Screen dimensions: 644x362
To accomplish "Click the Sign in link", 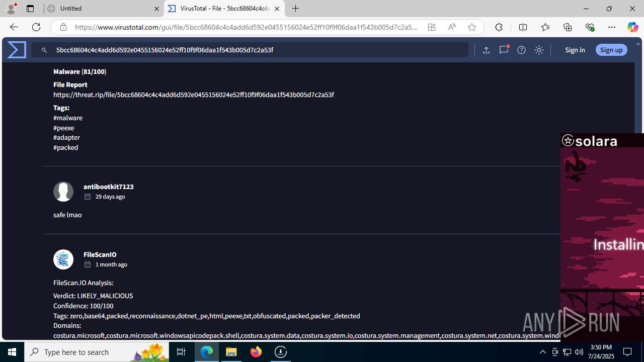I will (575, 50).
